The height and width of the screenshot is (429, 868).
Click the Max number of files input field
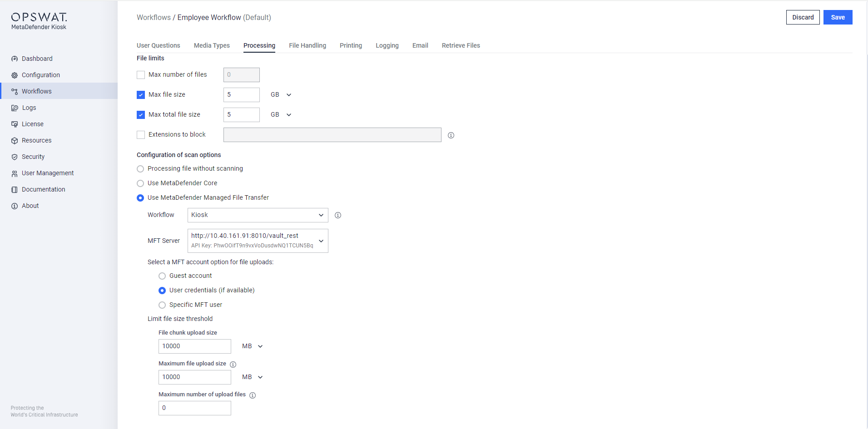[x=242, y=75]
